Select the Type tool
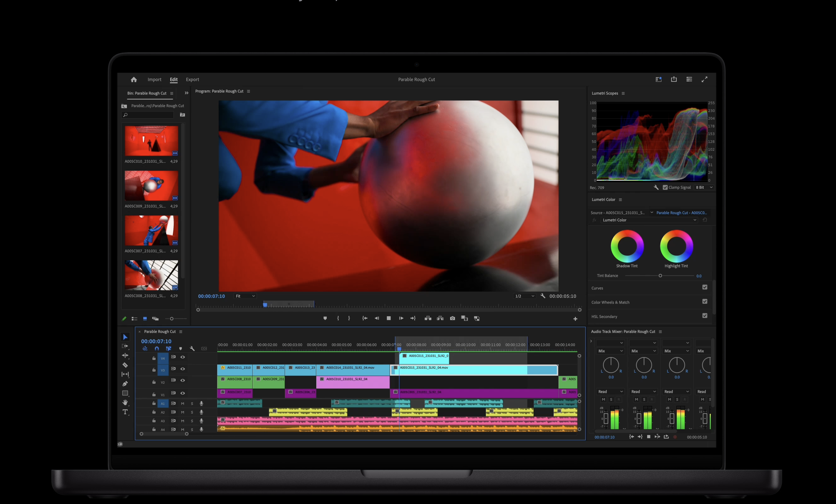Image resolution: width=836 pixels, height=504 pixels. 125,412
